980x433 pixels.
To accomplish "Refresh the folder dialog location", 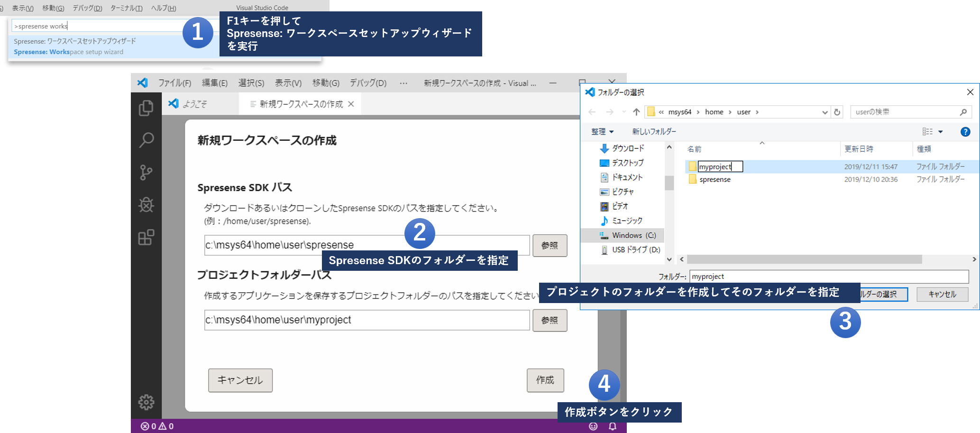I will click(837, 112).
